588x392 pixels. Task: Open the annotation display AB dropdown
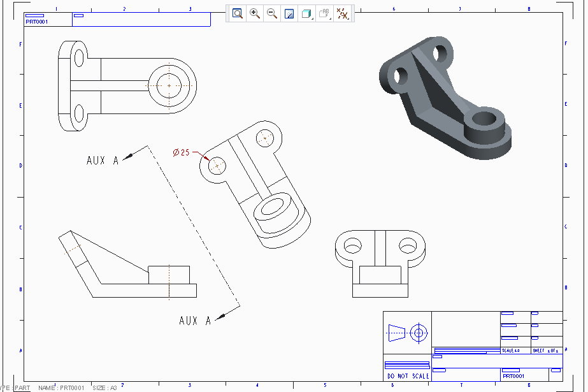click(324, 14)
